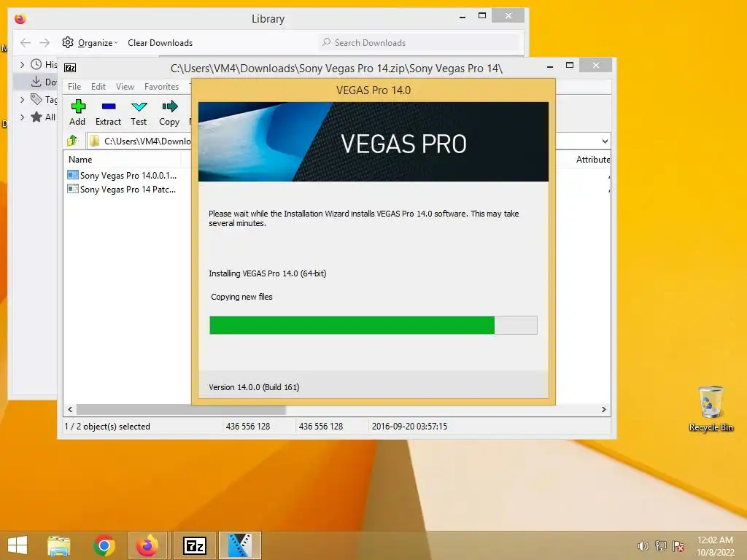Viewport: 747px width, 560px height.
Task: Maximize the Library window
Action: click(x=482, y=16)
